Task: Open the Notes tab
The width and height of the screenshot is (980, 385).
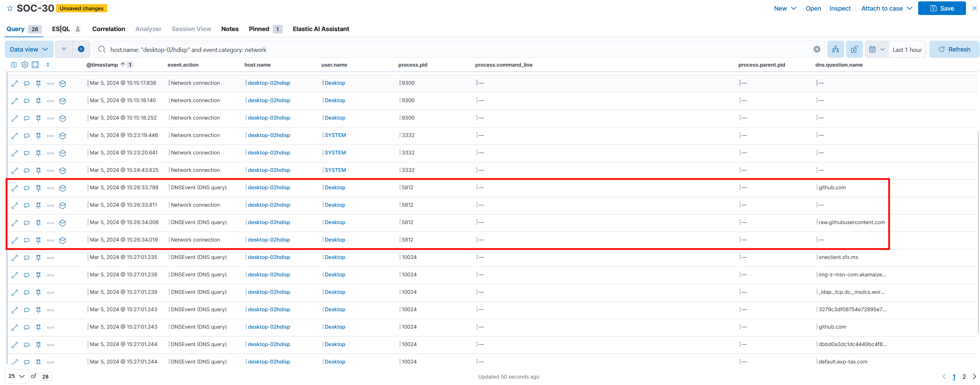Action: pyautogui.click(x=230, y=29)
